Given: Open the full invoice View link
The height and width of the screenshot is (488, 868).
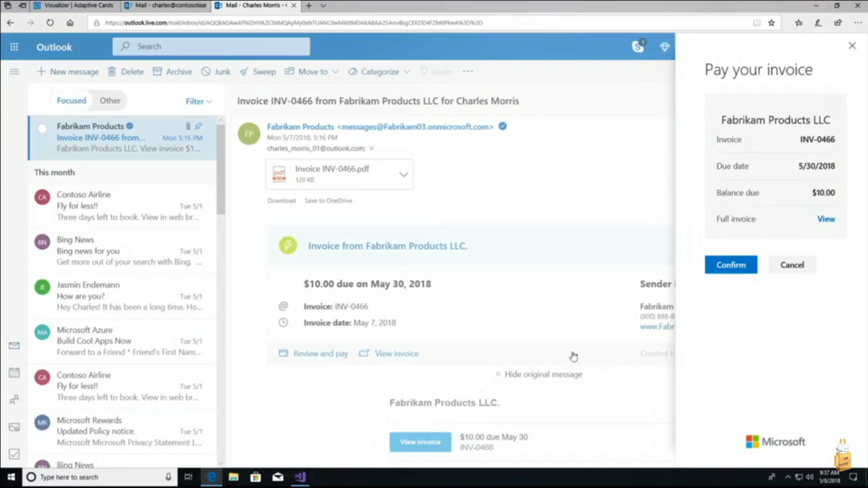Looking at the screenshot, I should click(x=826, y=219).
